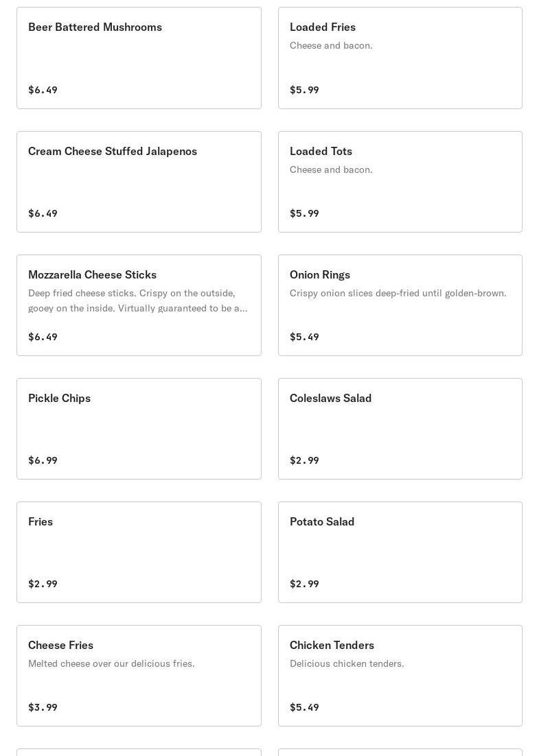Viewport: 539px width, 756px height.
Task: Click "Cheese and bacon." under Loaded Tots
Action: pyautogui.click(x=331, y=169)
